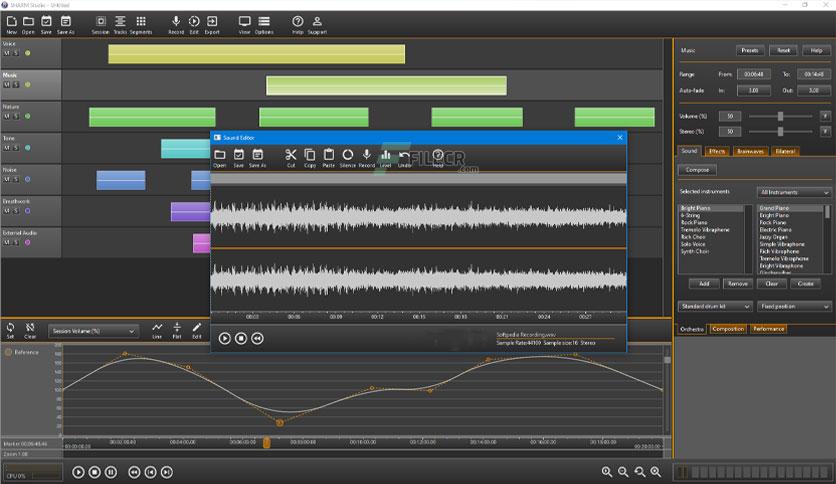Click Level icon in Sound Editor
The image size is (836, 484).
click(385, 158)
